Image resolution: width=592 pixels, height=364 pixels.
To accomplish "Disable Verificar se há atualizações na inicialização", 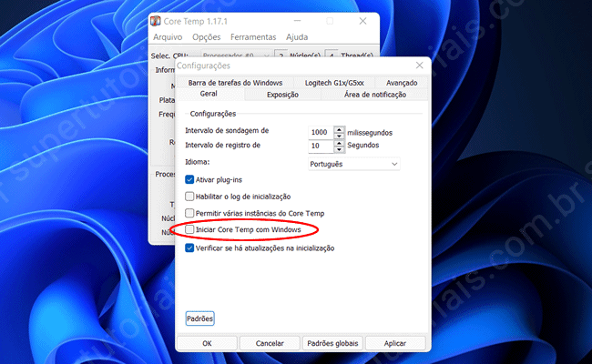I will pos(189,248).
